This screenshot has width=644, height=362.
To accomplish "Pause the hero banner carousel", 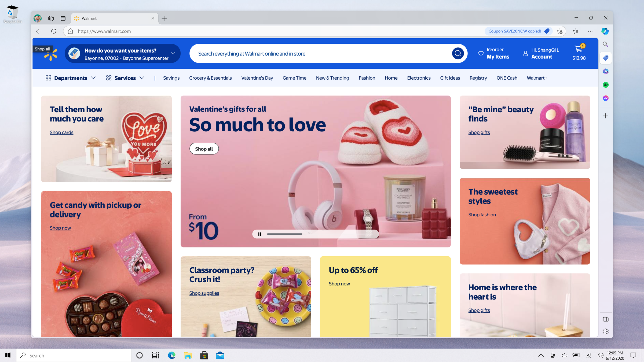I will 259,234.
